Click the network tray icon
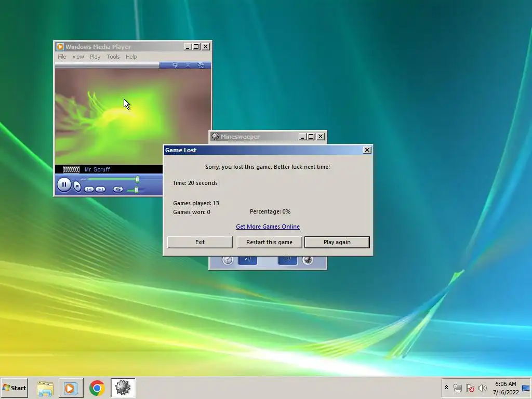The height and width of the screenshot is (399, 532). pos(458,388)
